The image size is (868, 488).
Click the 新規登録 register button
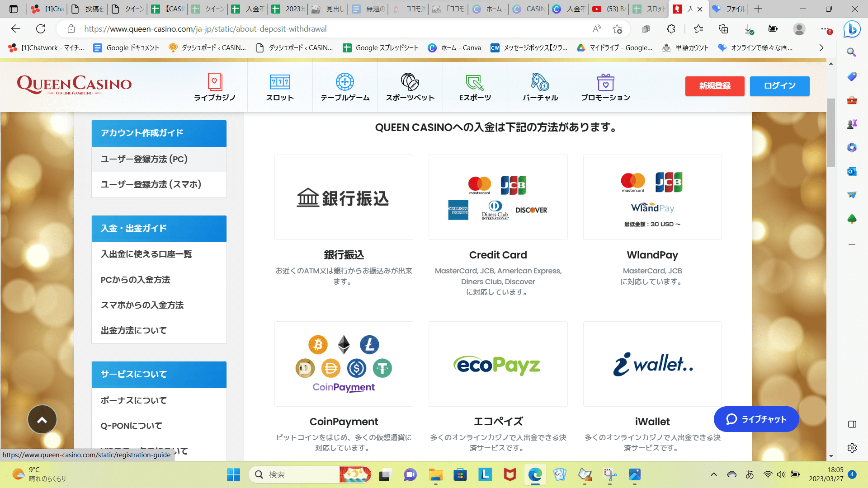point(715,86)
